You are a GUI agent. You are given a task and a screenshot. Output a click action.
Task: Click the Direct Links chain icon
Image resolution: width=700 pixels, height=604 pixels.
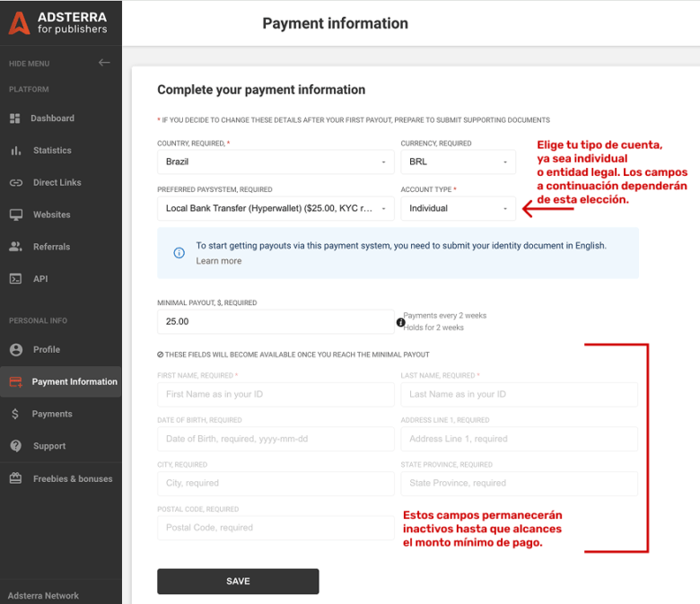tap(15, 183)
